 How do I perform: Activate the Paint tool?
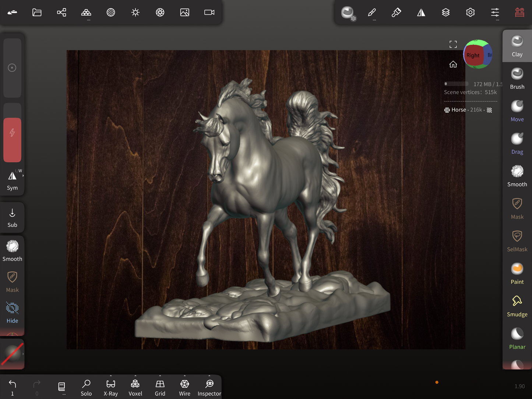517,273
